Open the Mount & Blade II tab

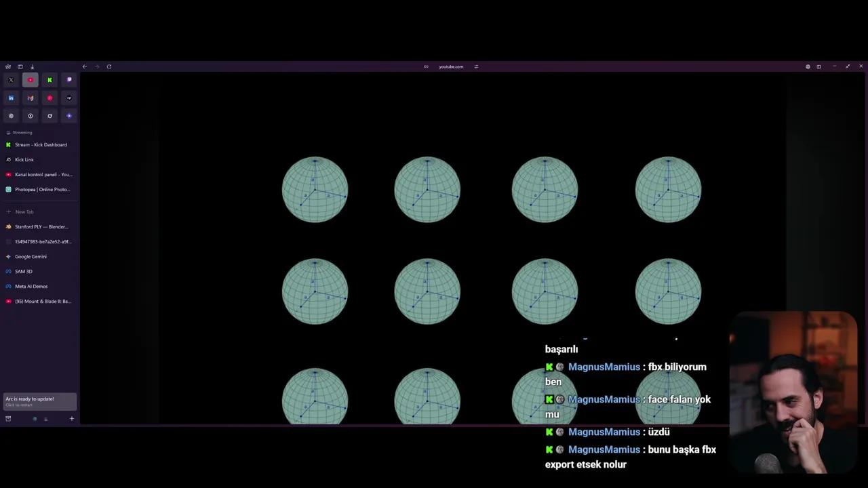point(40,302)
